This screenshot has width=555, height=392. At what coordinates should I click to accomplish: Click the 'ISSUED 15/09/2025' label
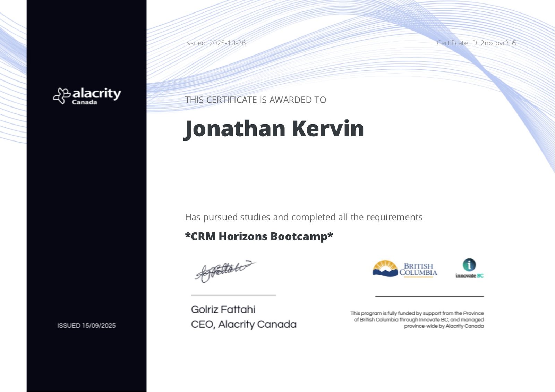coord(86,326)
